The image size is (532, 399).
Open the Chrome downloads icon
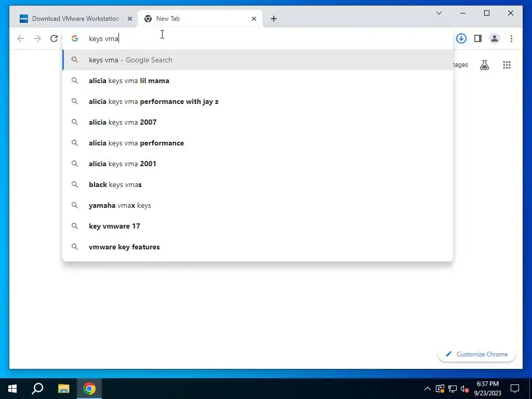coord(461,38)
